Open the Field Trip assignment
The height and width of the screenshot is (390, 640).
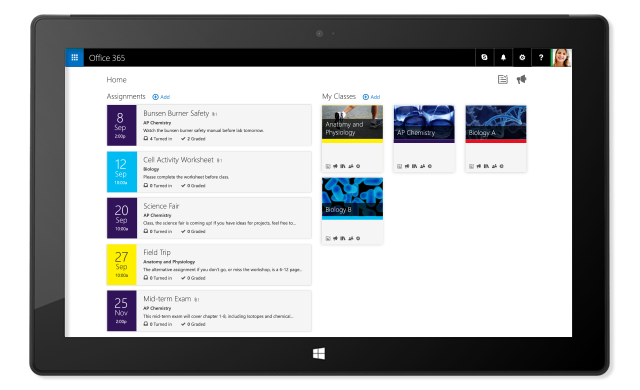click(x=157, y=253)
